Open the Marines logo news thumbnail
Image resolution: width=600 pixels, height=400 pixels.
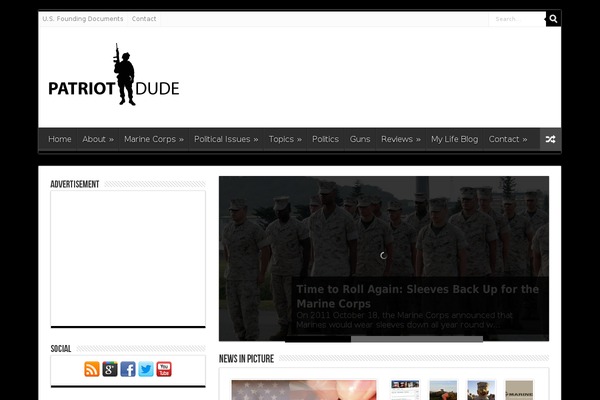519,390
